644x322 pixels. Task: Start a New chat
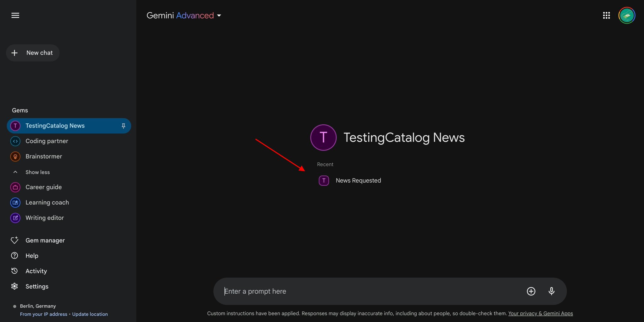tap(33, 53)
